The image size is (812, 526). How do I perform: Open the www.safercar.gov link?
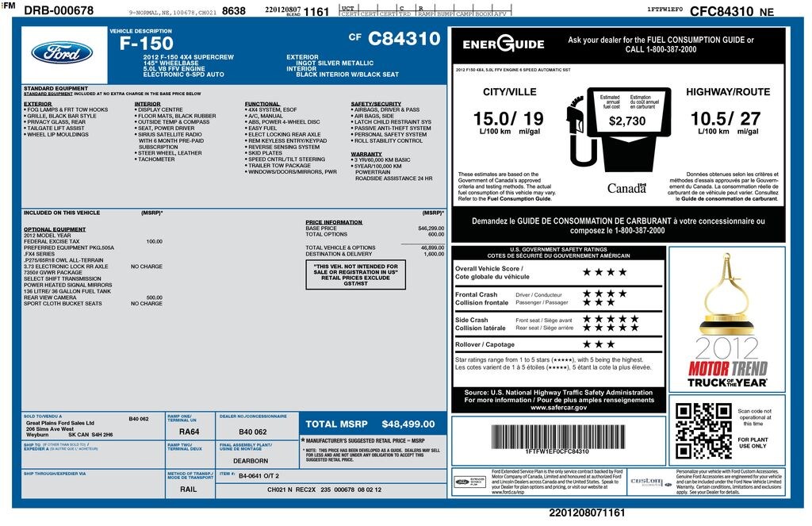pyautogui.click(x=558, y=408)
